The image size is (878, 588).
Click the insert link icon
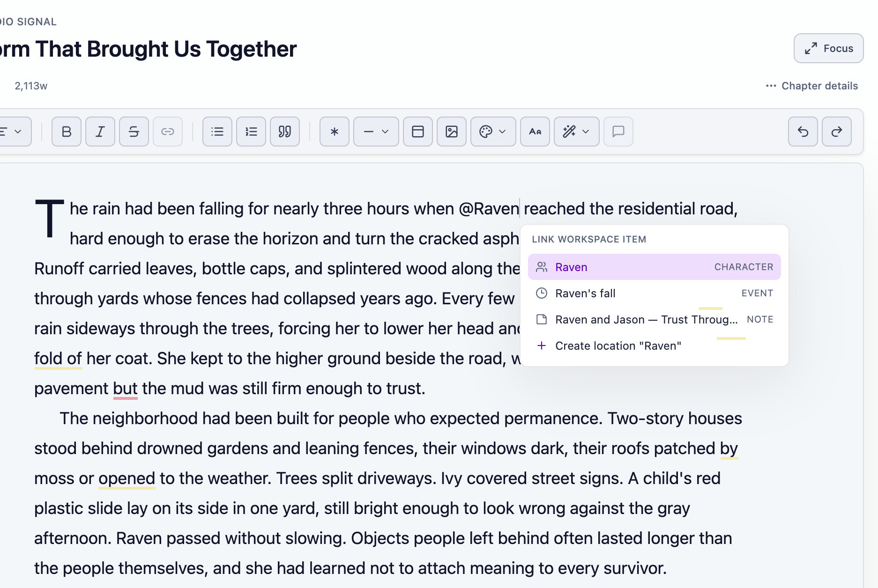[168, 132]
